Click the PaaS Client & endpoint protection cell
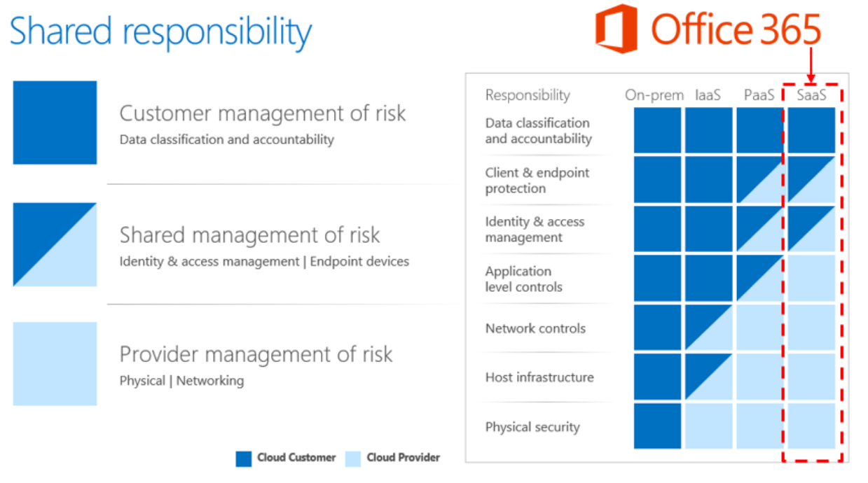The width and height of the screenshot is (868, 483). [759, 180]
